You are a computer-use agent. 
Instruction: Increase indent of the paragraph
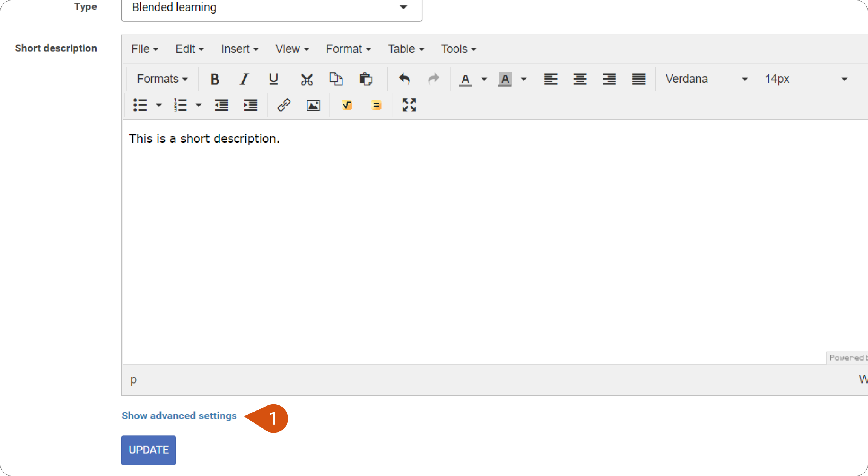coord(250,105)
